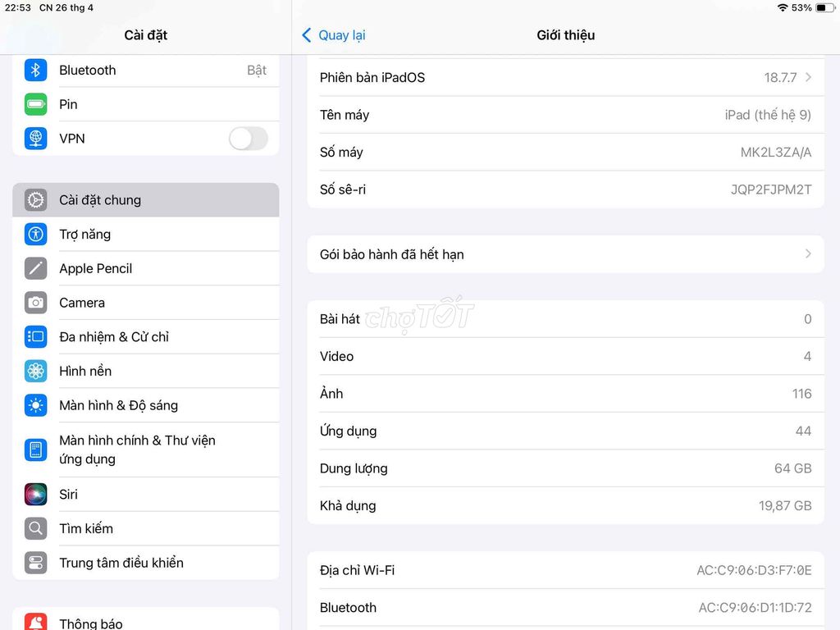The height and width of the screenshot is (630, 840).
Task: Tap the Màn hình chính & Thư viện icon
Action: pyautogui.click(x=35, y=450)
